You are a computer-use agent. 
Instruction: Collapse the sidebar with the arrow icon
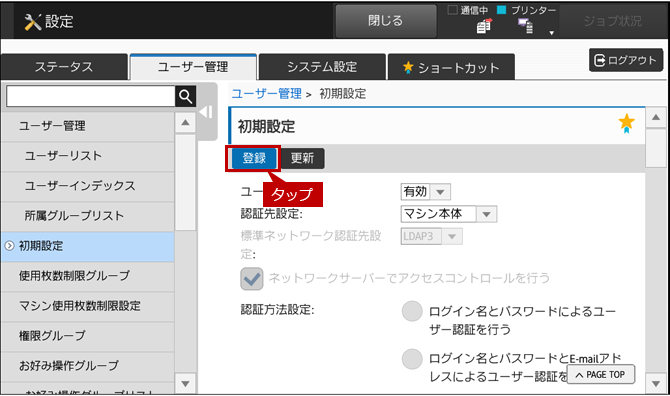206,112
